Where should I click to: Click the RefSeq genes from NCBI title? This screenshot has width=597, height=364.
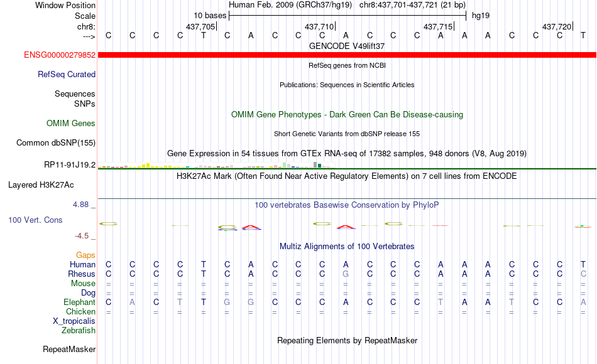click(347, 65)
